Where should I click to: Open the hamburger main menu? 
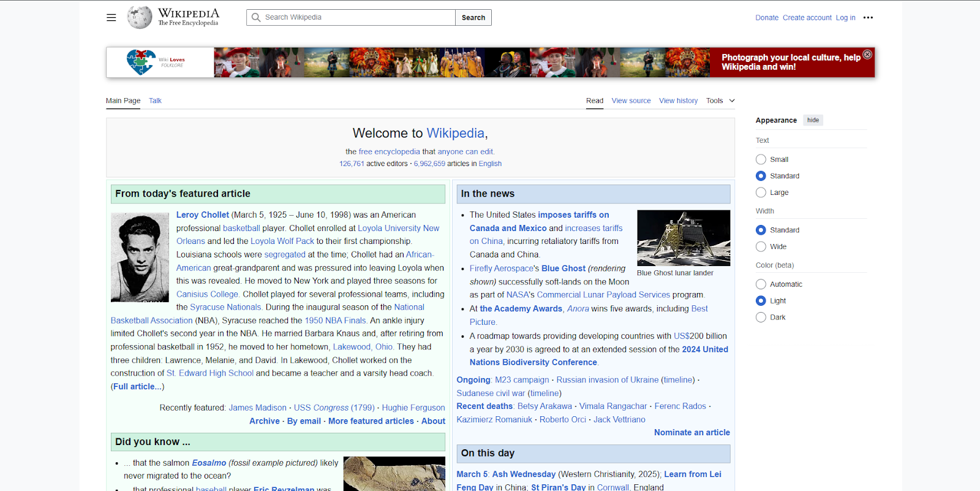[x=111, y=18]
